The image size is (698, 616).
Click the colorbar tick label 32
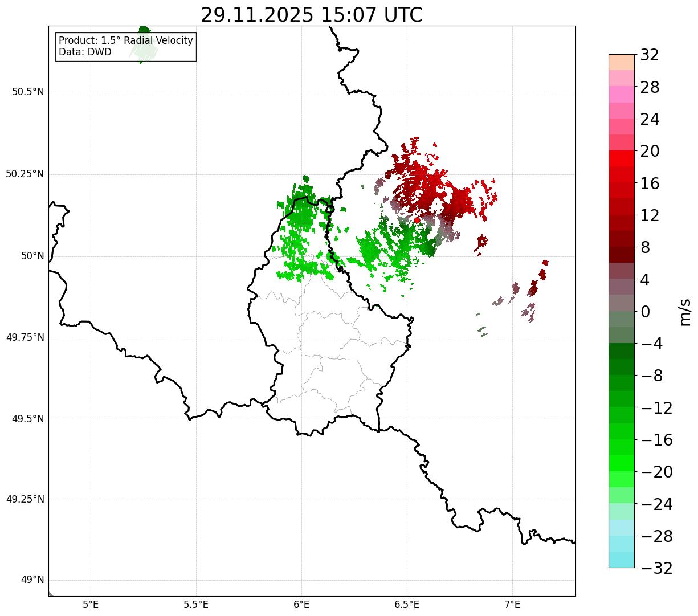(x=650, y=55)
